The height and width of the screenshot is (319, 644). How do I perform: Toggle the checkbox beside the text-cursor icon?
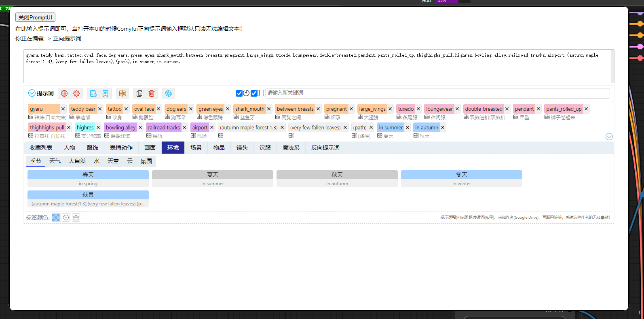point(254,93)
